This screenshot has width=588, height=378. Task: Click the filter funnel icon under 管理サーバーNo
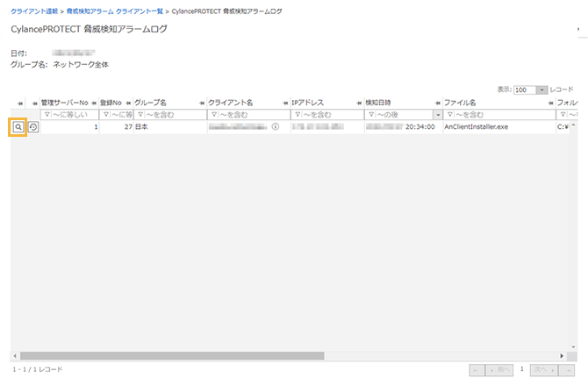click(47, 115)
